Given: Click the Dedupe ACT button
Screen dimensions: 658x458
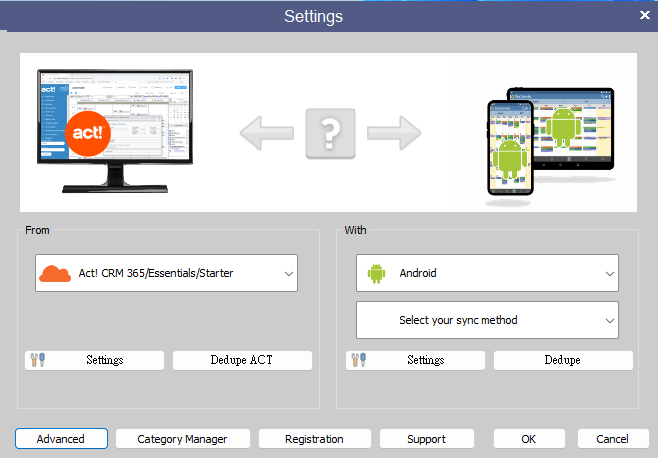Looking at the screenshot, I should [x=242, y=360].
